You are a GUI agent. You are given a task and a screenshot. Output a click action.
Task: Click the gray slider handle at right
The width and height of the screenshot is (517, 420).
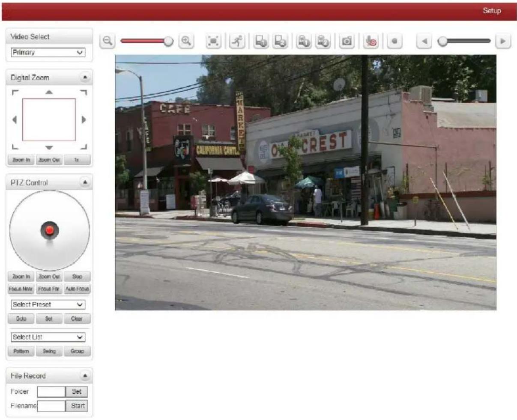click(443, 41)
